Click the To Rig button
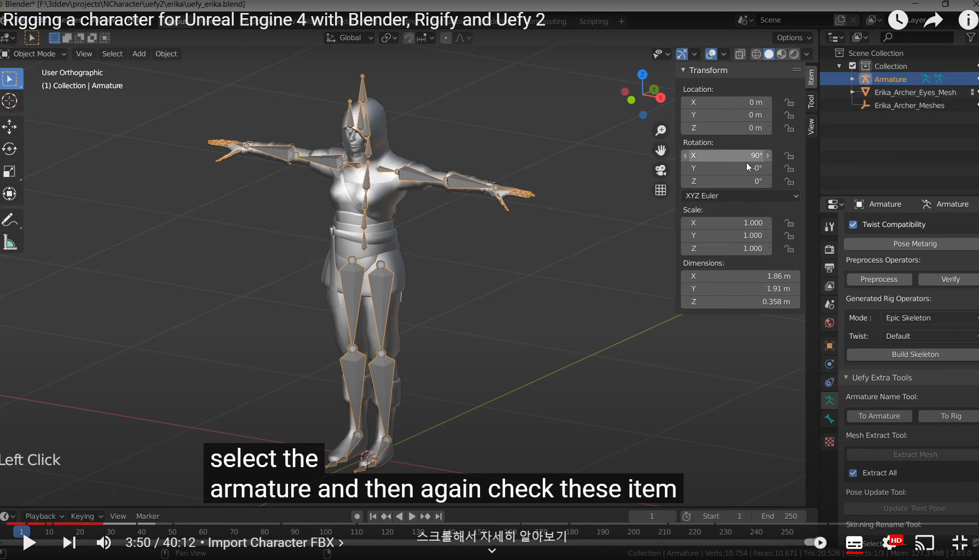 (x=950, y=416)
